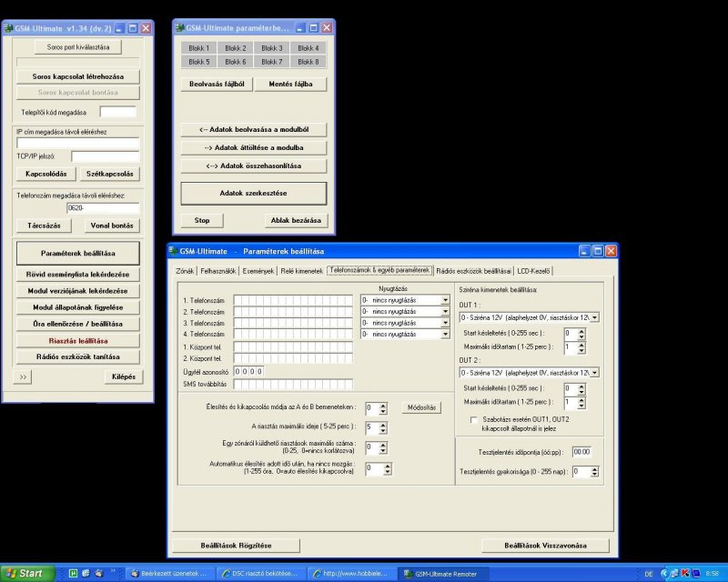The height and width of the screenshot is (582, 728).
Task: Click the Módosítás button
Action: (x=421, y=407)
